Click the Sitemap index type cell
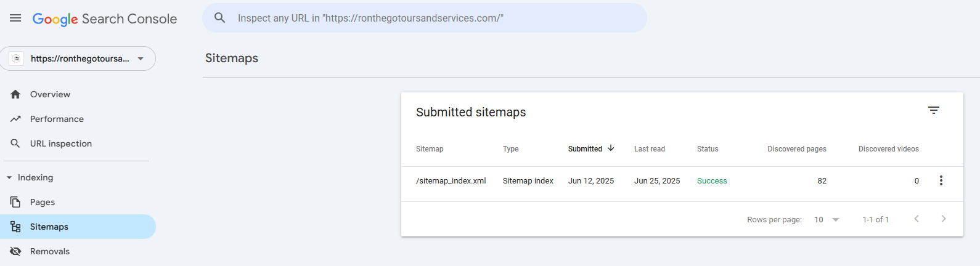 528,181
